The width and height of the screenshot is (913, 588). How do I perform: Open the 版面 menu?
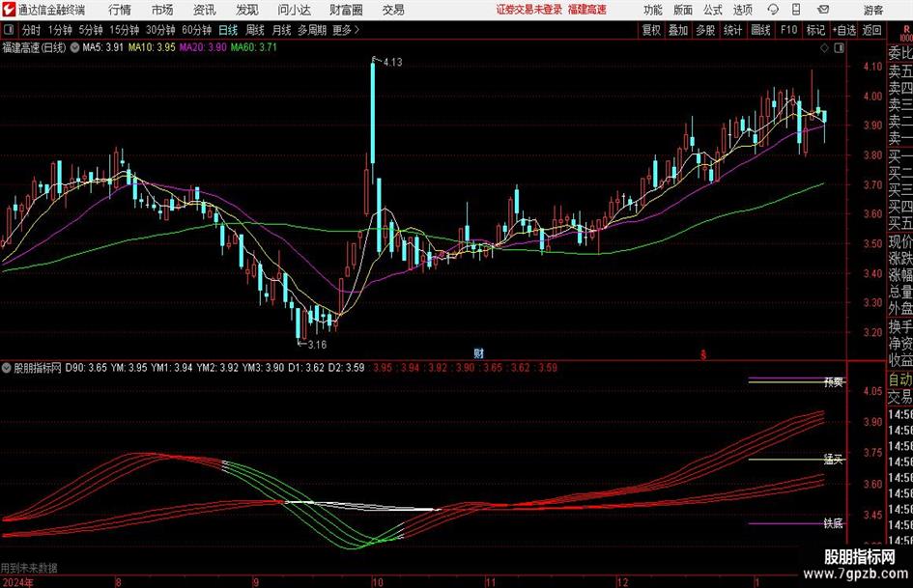(x=683, y=10)
